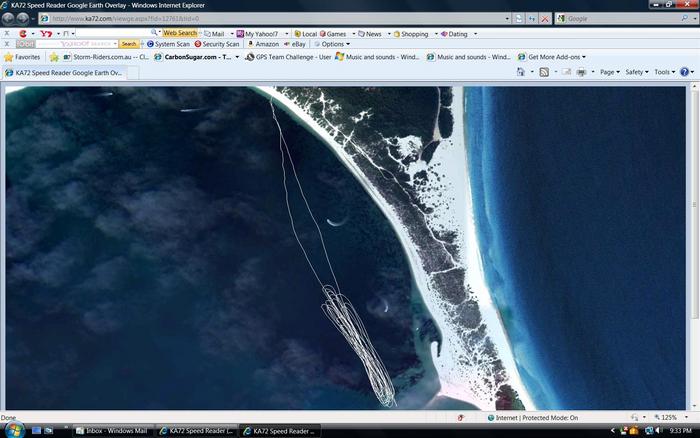Expand the Page menu dropdown
The image size is (700, 438).
tap(609, 72)
